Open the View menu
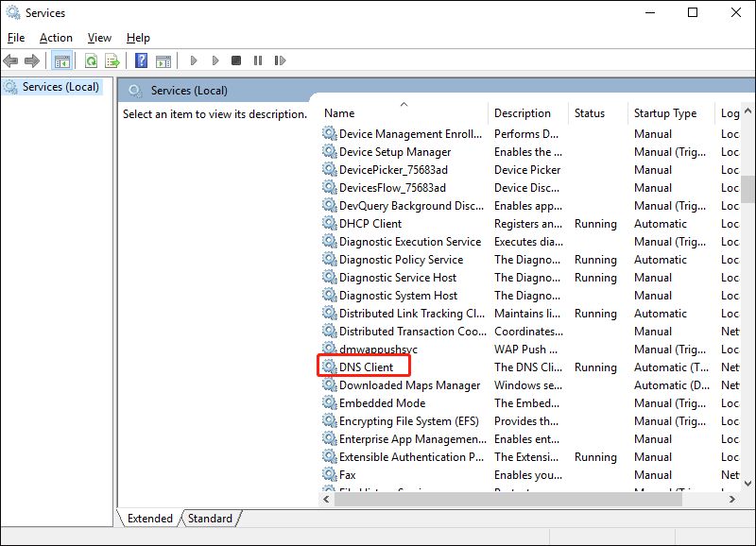The image size is (756, 546). tap(98, 38)
